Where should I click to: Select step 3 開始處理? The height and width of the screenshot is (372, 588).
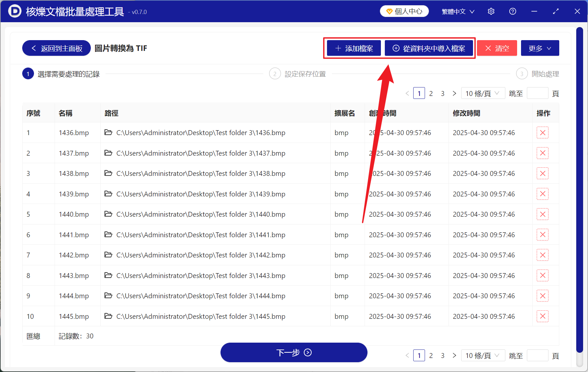(x=538, y=74)
